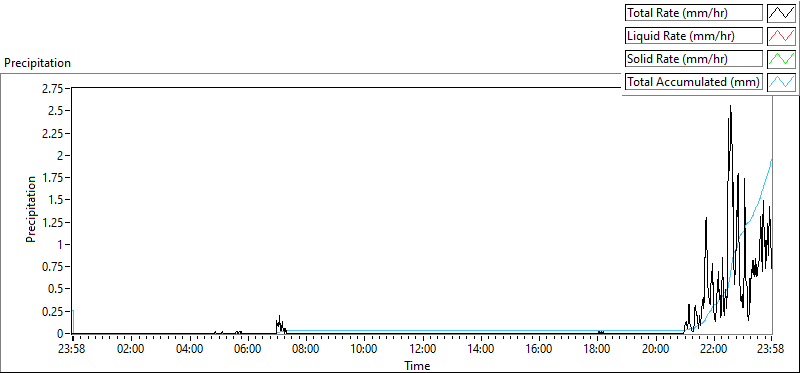Click the Total Accumulated blue plot icon
The image size is (800, 373).
tap(781, 82)
